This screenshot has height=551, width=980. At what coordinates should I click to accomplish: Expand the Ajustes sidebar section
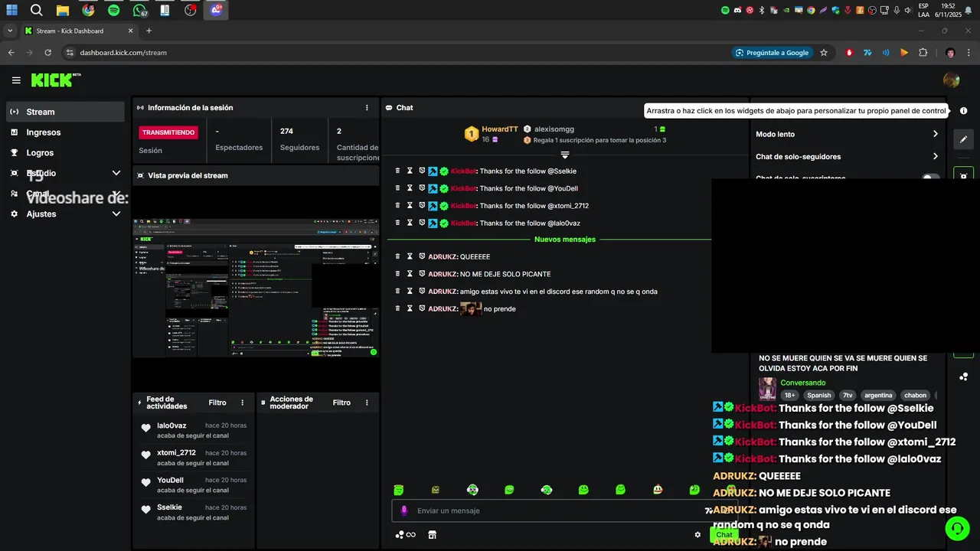[x=116, y=214]
